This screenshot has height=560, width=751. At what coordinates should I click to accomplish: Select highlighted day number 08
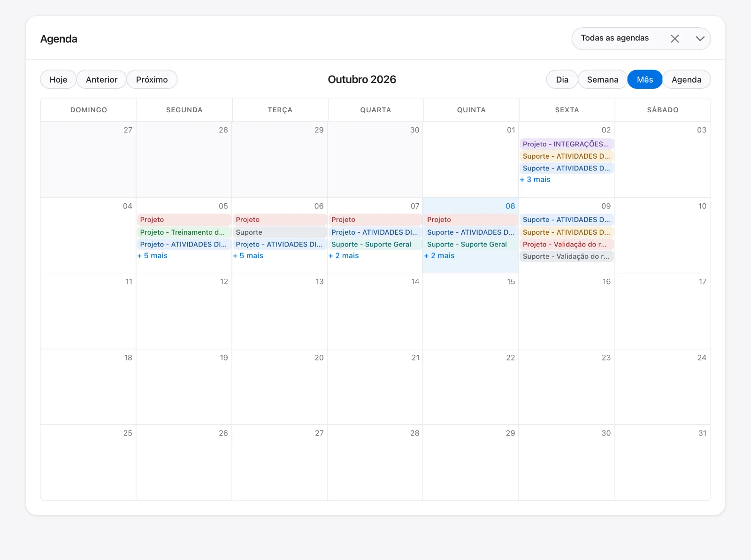click(510, 206)
